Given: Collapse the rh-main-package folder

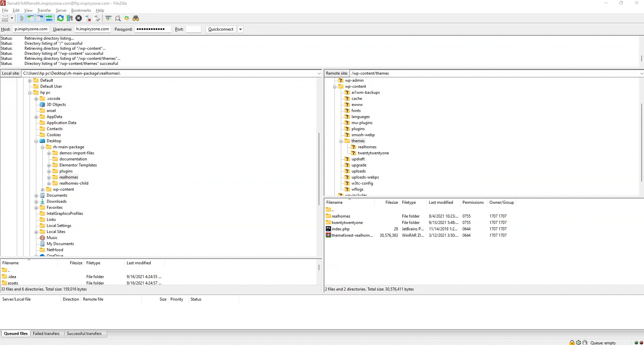Looking at the screenshot, I should click(x=42, y=147).
